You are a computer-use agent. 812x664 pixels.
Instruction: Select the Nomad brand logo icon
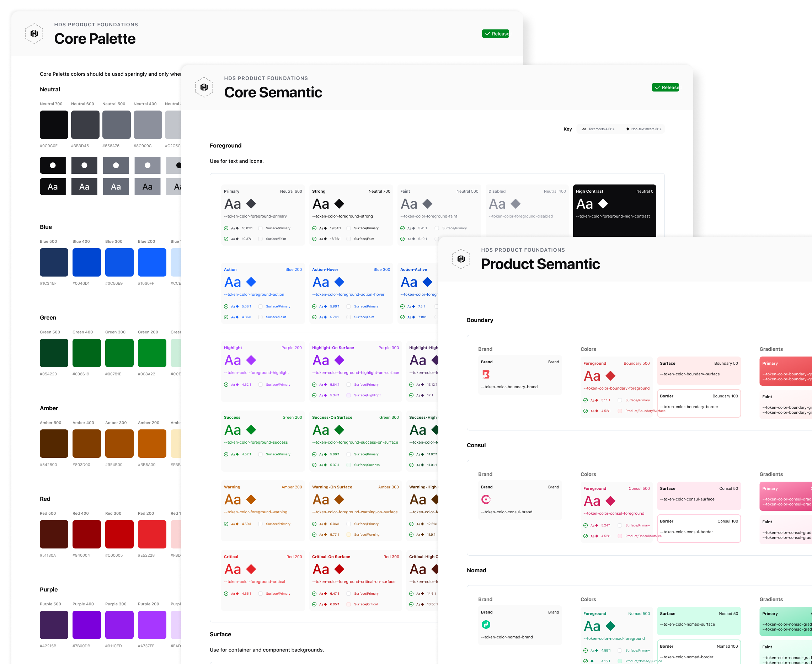point(486,624)
